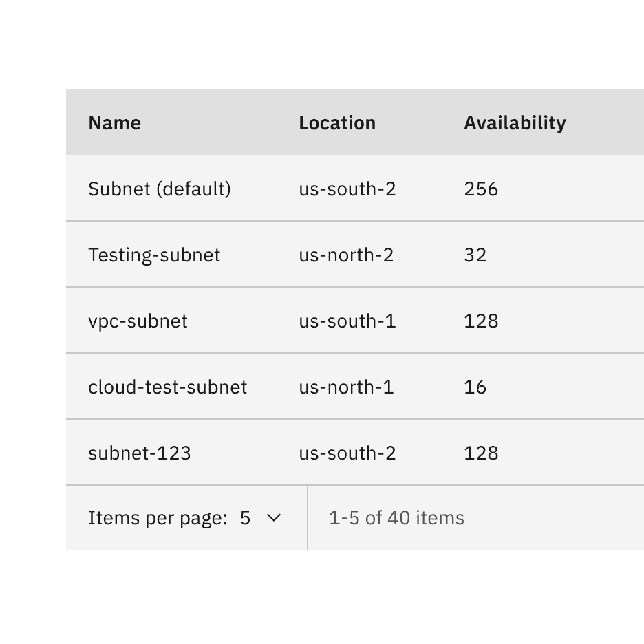Click the availability value 256

click(x=480, y=189)
